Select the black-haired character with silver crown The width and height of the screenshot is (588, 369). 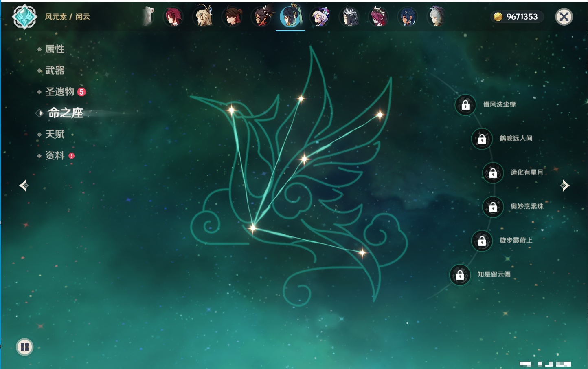[349, 17]
